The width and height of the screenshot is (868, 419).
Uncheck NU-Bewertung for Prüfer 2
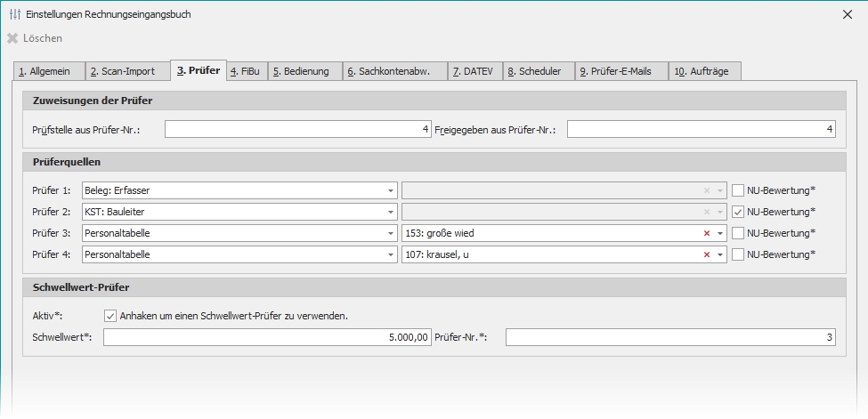pos(738,212)
